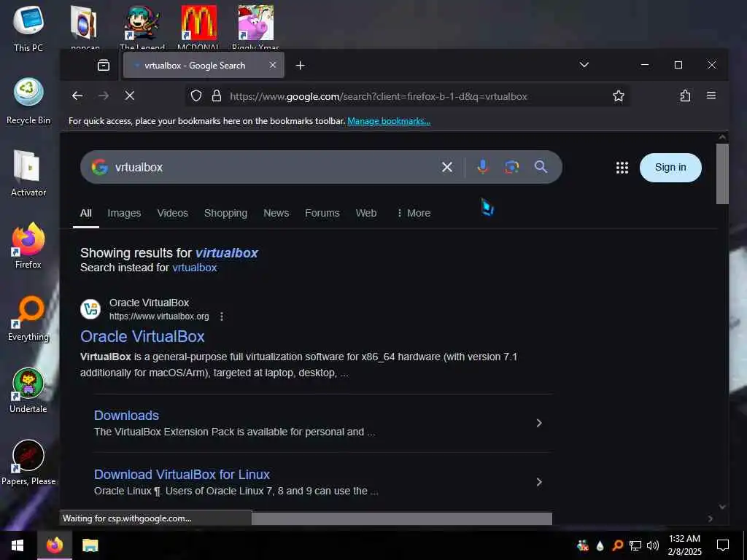The image size is (747, 560).
Task: Expand the Downloads sitelink chevron
Action: pos(539,423)
